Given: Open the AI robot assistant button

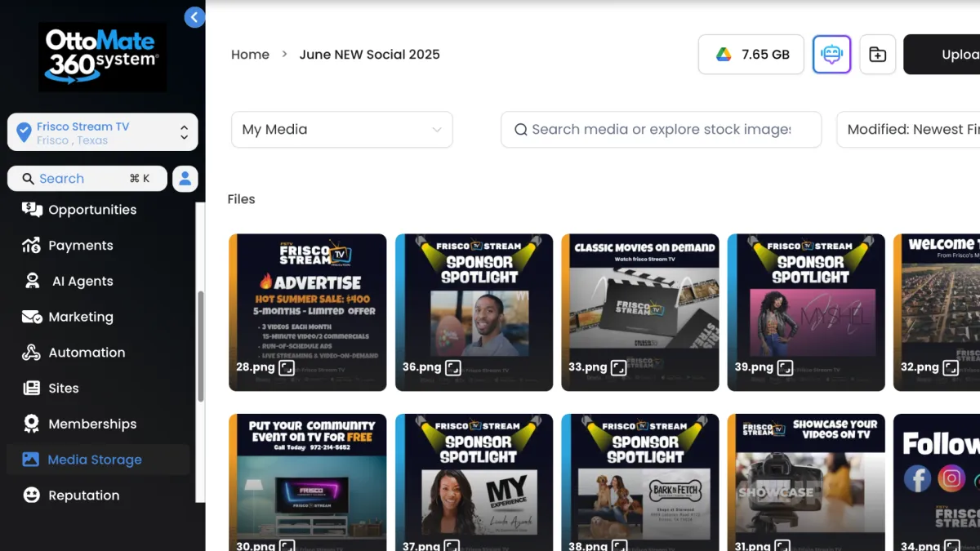Looking at the screenshot, I should tap(831, 55).
